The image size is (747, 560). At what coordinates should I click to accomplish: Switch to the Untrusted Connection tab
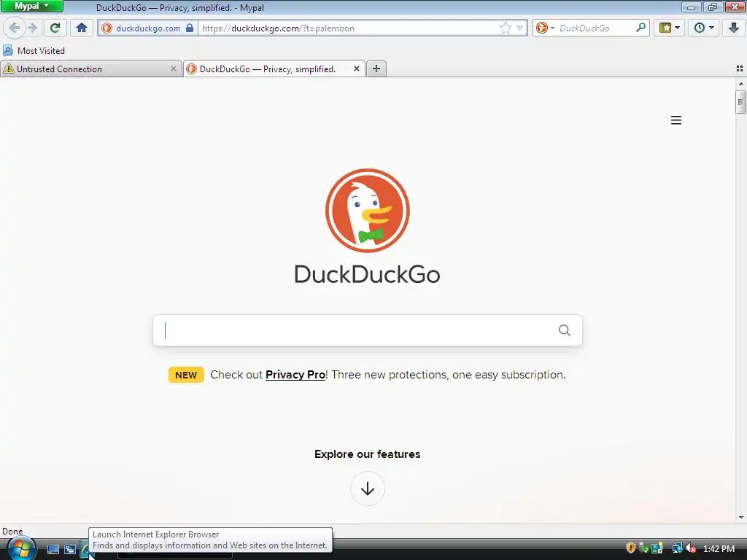click(90, 69)
